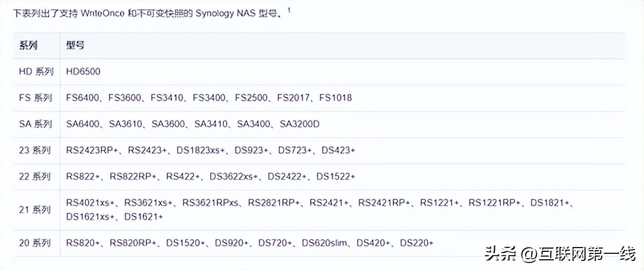Click the SA3200D model entry
Screen dimensions: 644x270
(299, 124)
